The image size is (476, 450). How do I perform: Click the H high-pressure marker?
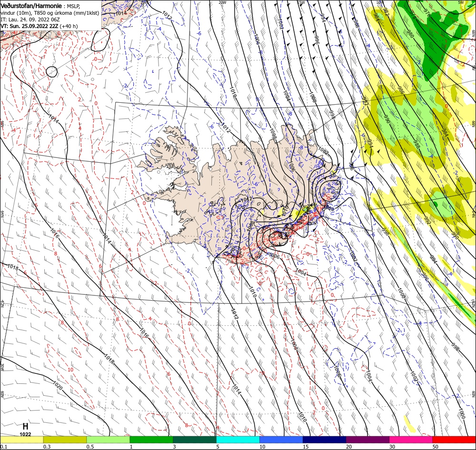point(26,426)
